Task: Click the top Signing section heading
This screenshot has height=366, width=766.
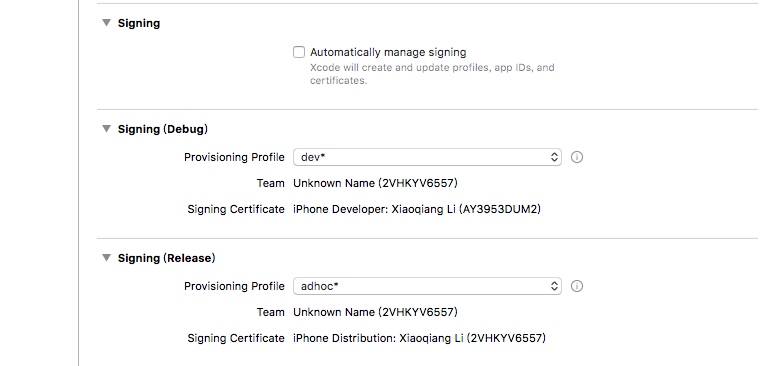Action: (x=139, y=23)
